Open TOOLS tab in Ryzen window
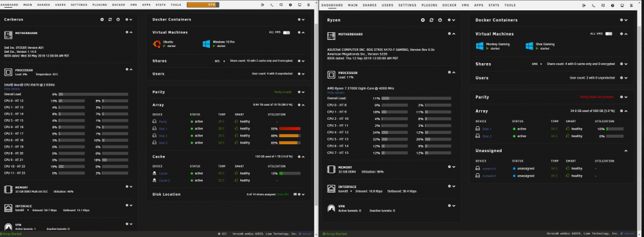The image size is (644, 237). (509, 5)
